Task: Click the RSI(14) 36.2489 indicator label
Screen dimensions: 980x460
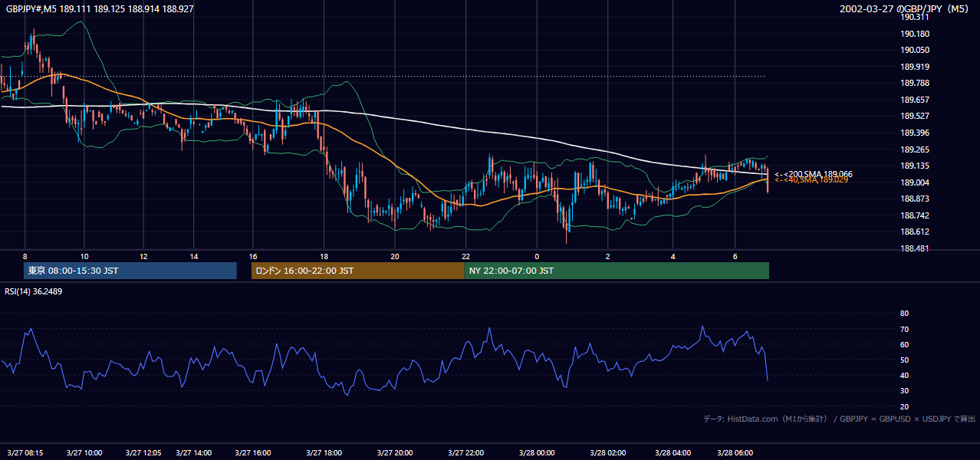Action: point(34,291)
